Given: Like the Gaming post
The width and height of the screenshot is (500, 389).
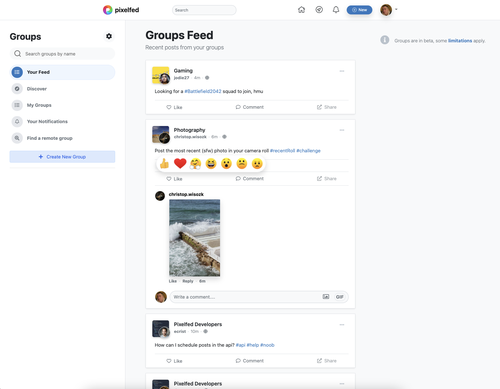Looking at the screenshot, I should point(174,107).
